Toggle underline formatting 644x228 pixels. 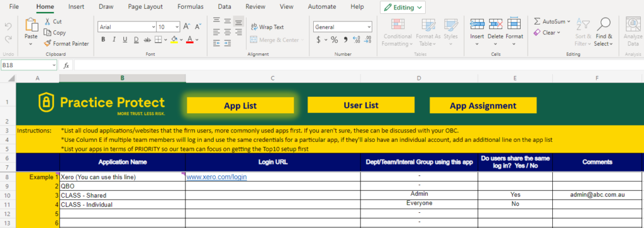(x=125, y=40)
